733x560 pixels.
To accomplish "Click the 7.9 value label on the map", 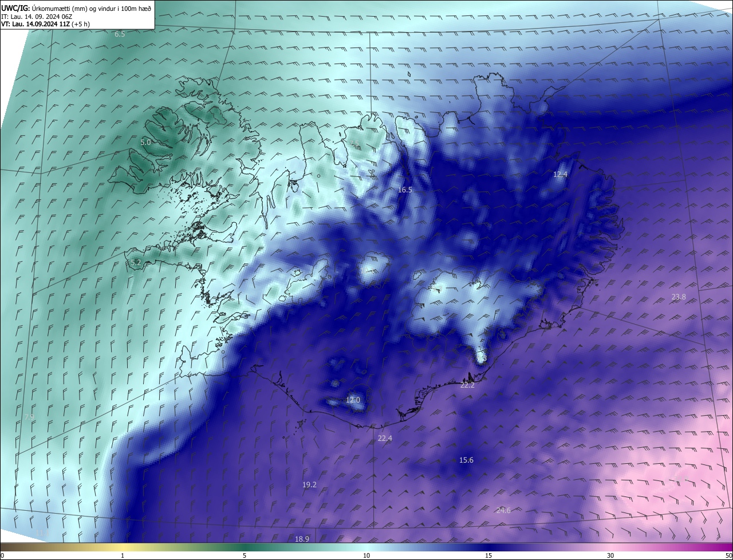I will pos(29,417).
